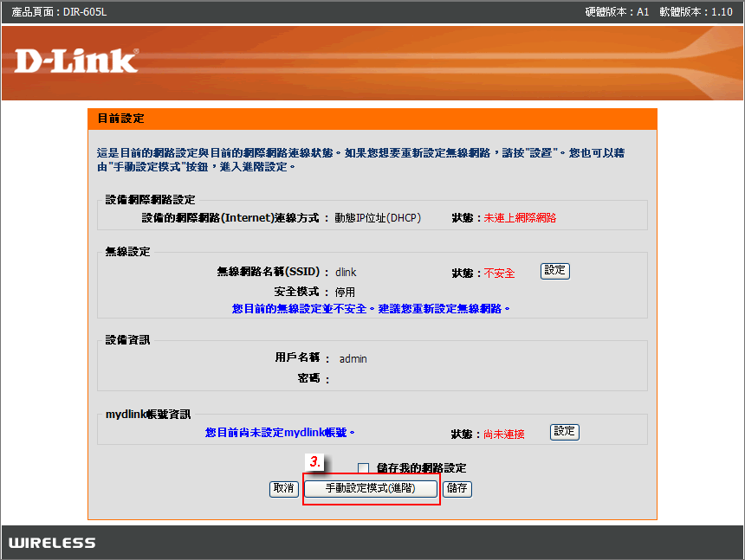Click 設備網際網路設定 section title

coord(150,200)
